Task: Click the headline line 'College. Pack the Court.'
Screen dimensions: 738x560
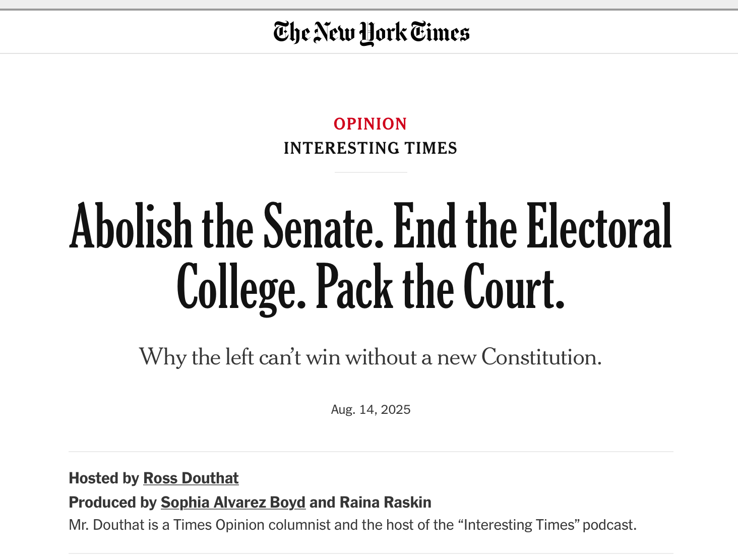Action: pyautogui.click(x=371, y=287)
